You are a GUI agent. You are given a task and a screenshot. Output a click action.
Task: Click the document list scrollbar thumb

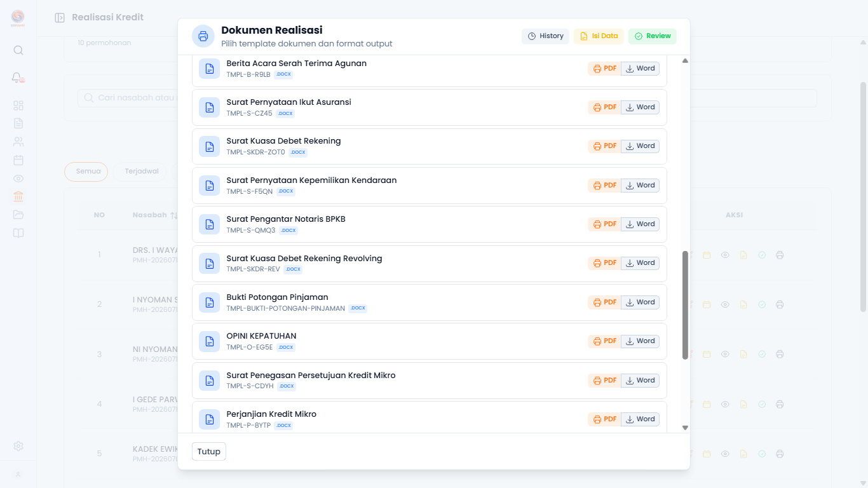pos(685,305)
